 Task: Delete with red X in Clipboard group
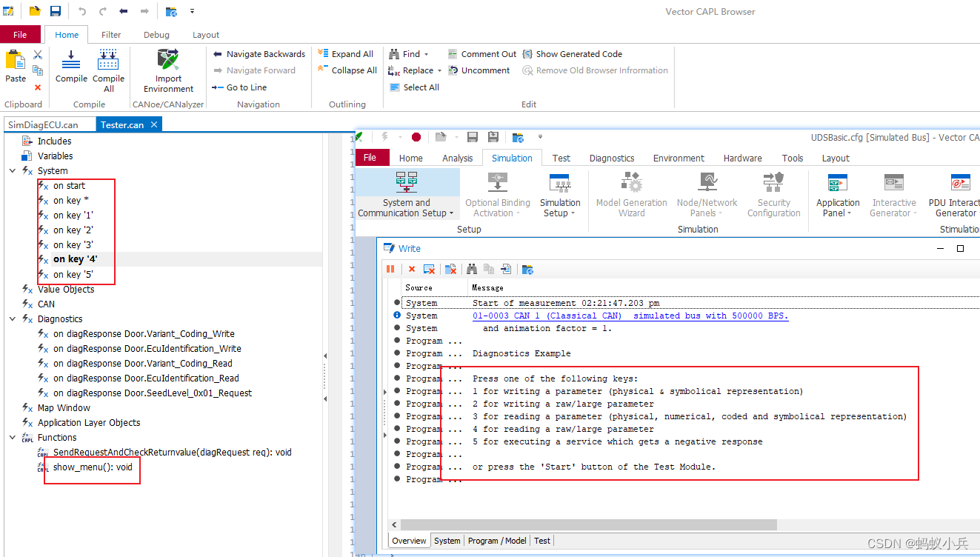pyautogui.click(x=38, y=87)
